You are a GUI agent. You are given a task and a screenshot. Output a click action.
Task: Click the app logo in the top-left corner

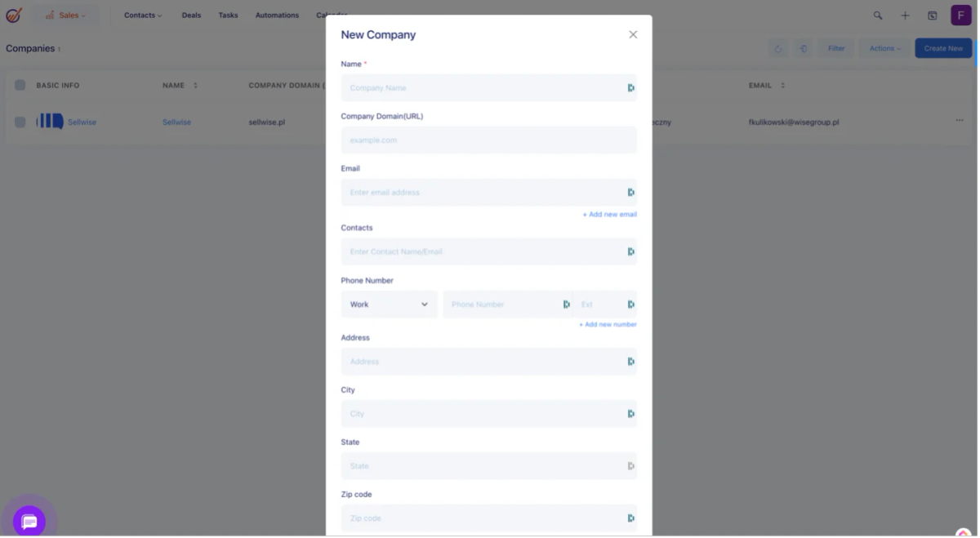14,15
